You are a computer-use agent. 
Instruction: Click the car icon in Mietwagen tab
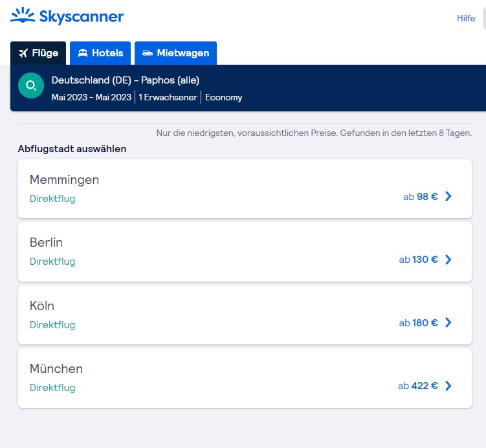(x=148, y=53)
